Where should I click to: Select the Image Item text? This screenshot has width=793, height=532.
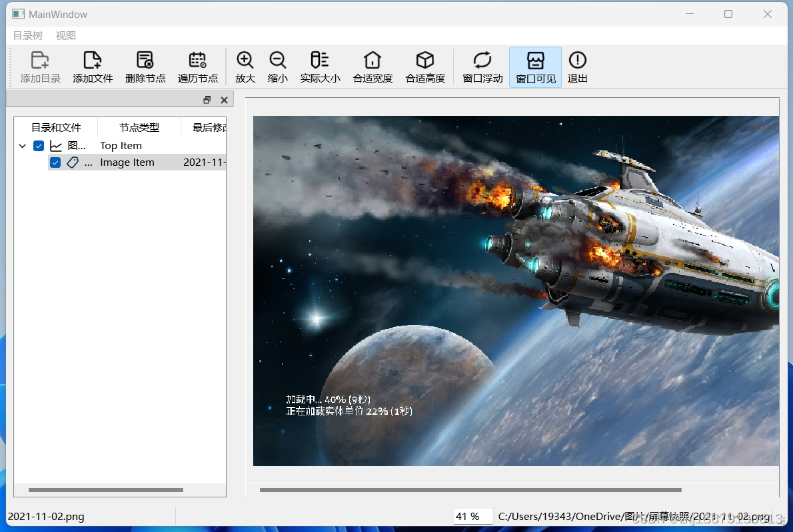tap(127, 162)
